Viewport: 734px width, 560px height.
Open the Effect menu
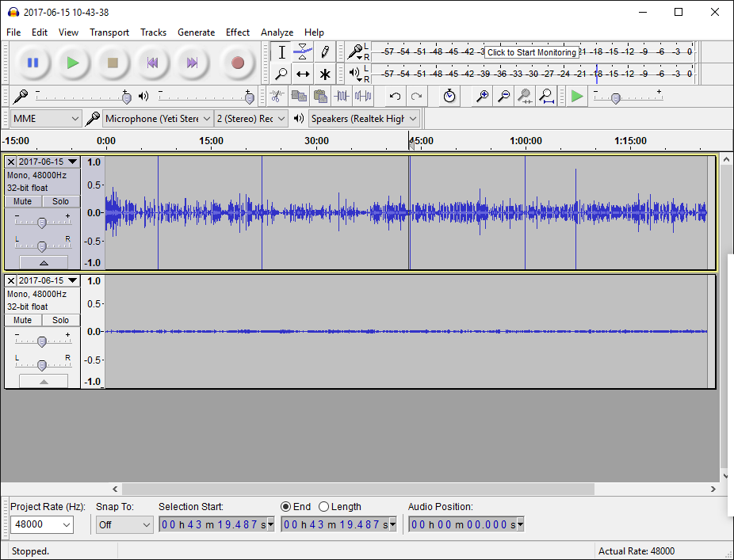(237, 32)
